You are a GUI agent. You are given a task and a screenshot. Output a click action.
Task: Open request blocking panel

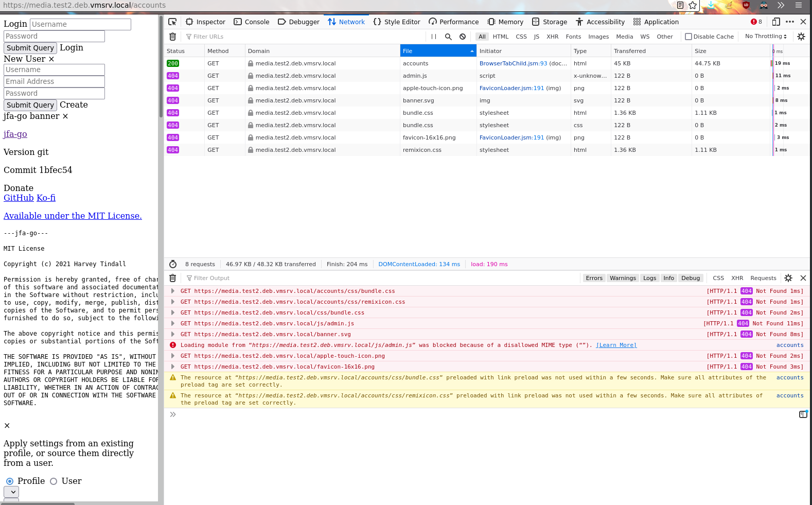click(x=463, y=37)
